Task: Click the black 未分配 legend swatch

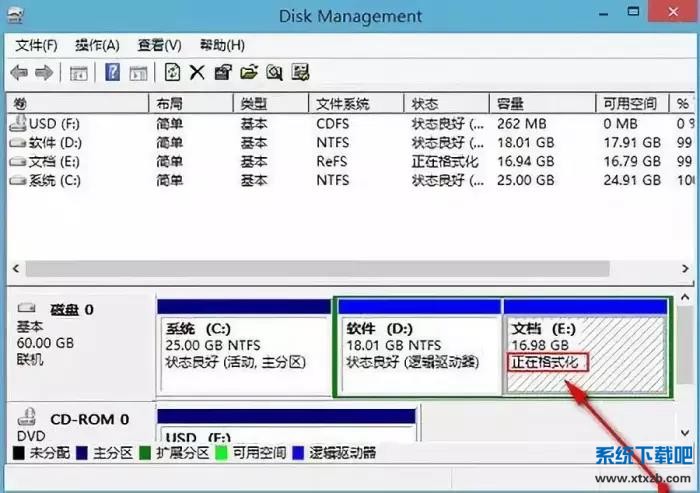Action: point(17,453)
